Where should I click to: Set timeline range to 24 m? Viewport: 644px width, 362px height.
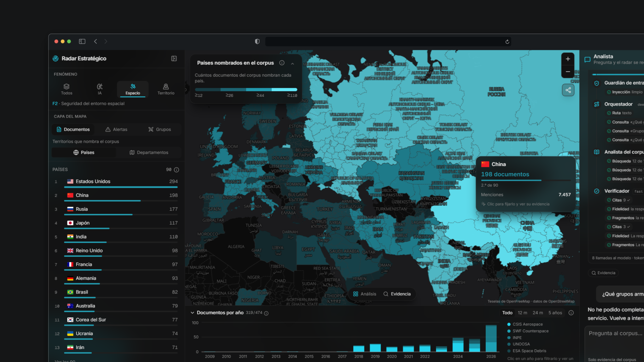coord(538,313)
